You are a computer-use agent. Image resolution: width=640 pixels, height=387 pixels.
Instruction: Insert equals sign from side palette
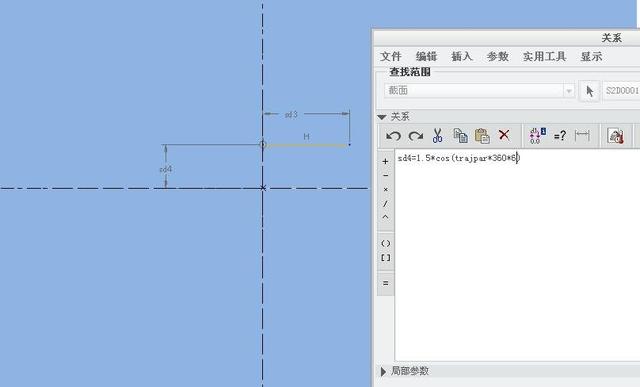385,283
